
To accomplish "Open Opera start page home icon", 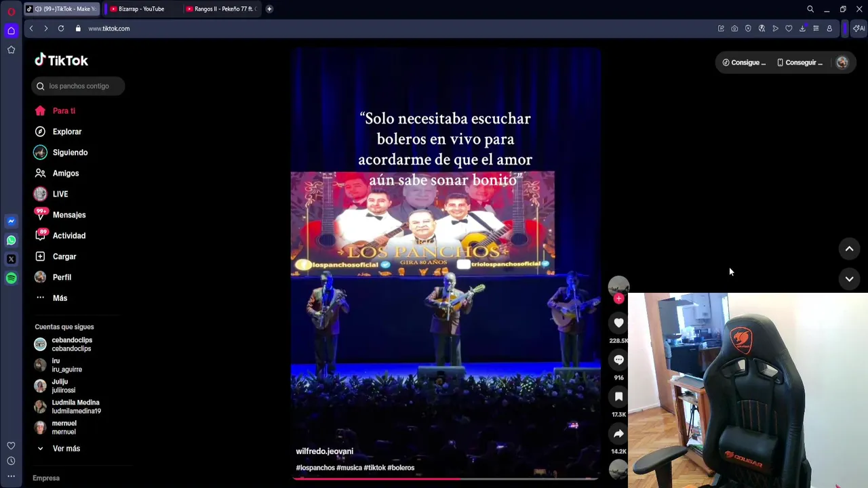I will point(11,30).
